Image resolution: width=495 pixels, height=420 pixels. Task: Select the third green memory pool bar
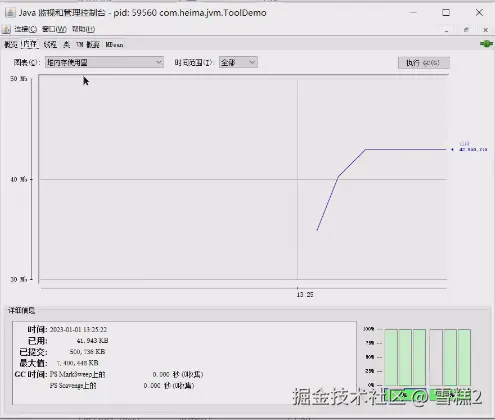pyautogui.click(x=419, y=357)
